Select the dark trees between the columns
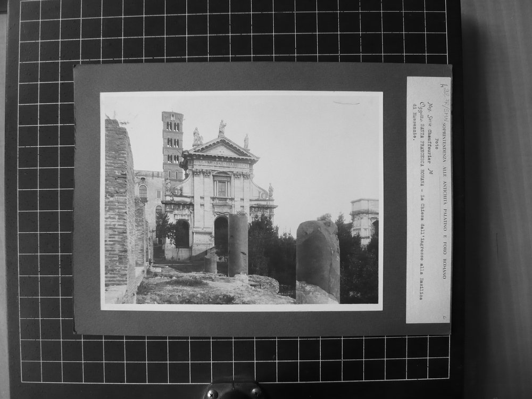This screenshot has width=532, height=399. tap(272, 250)
